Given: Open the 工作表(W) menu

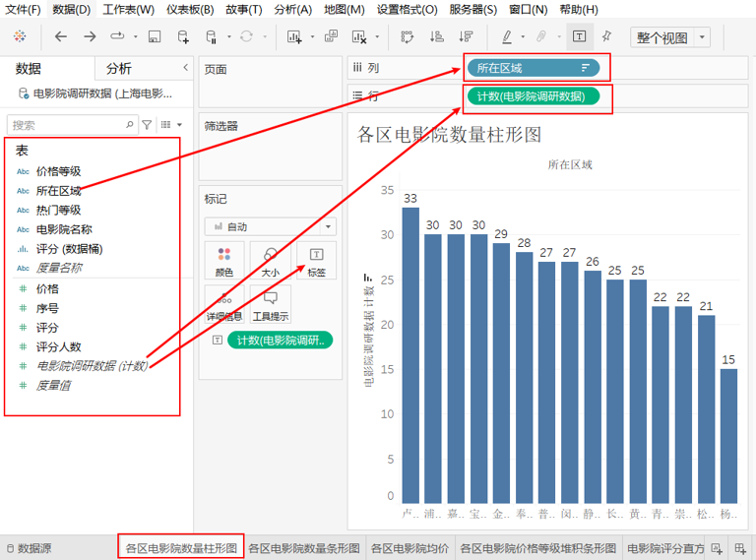Looking at the screenshot, I should tap(128, 10).
